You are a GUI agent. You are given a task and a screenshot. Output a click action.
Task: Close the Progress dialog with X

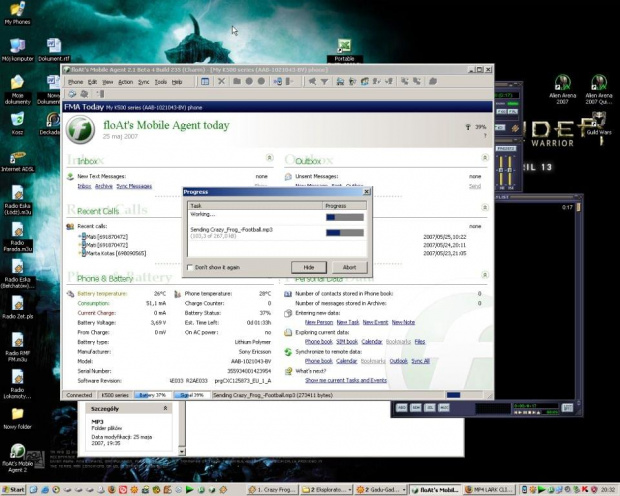pos(367,191)
